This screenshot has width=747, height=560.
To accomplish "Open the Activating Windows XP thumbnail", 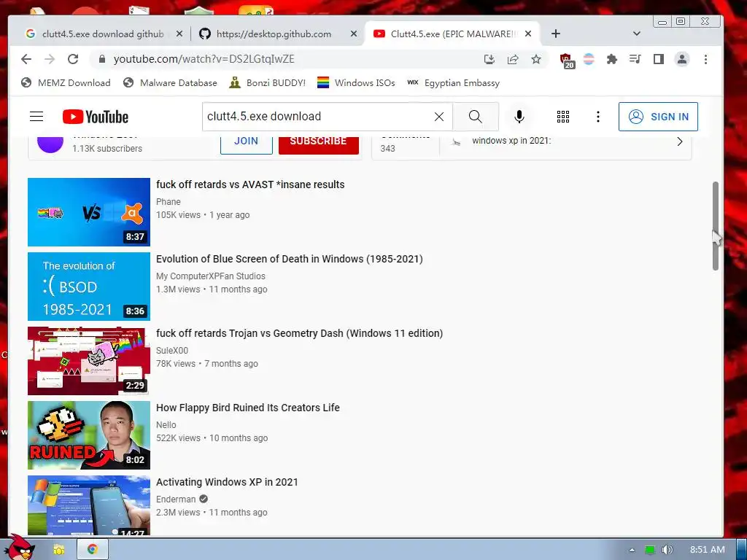I will [x=89, y=505].
